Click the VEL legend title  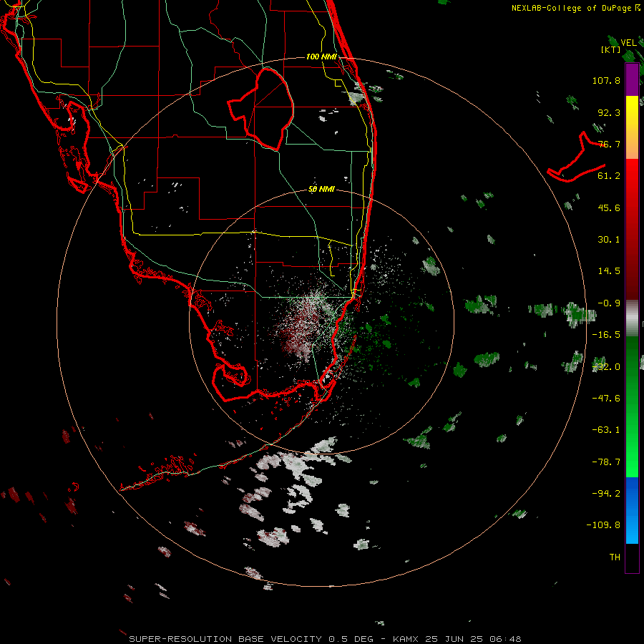pos(628,42)
